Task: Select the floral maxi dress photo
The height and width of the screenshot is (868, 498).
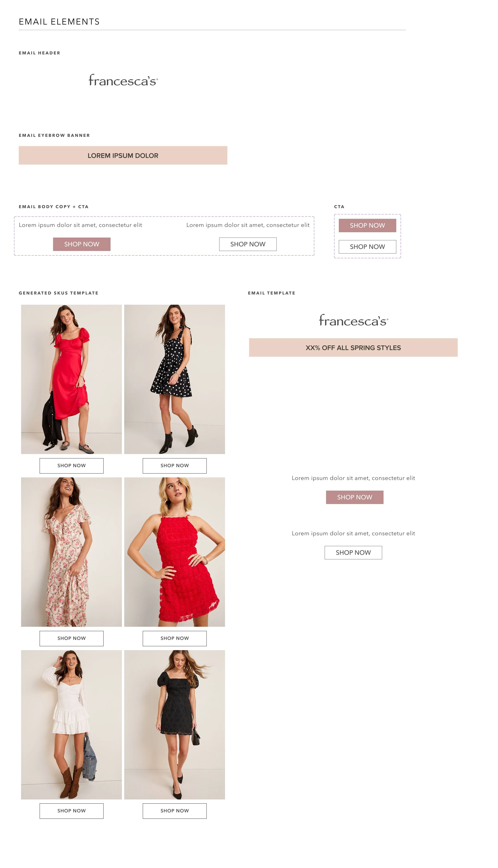Action: 71,552
